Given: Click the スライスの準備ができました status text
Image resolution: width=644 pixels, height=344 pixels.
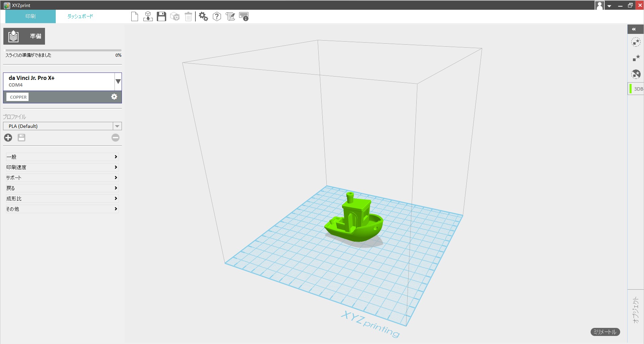Looking at the screenshot, I should [29, 55].
